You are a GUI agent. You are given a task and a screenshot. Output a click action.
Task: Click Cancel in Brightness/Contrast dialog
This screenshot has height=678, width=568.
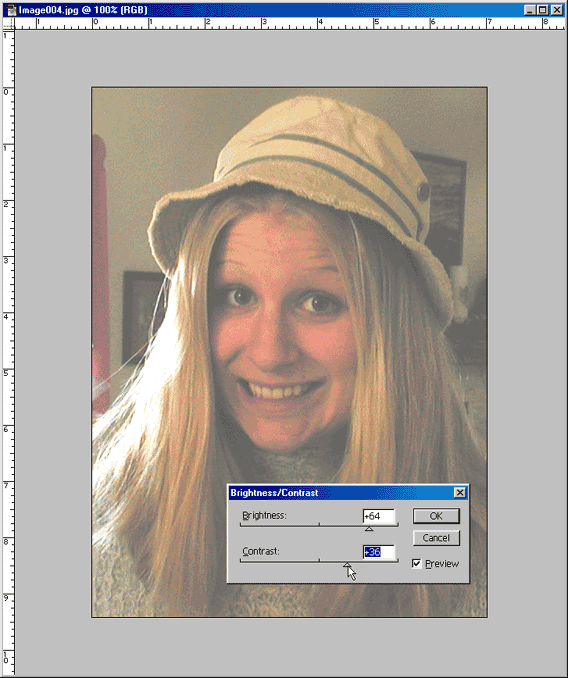tap(436, 538)
